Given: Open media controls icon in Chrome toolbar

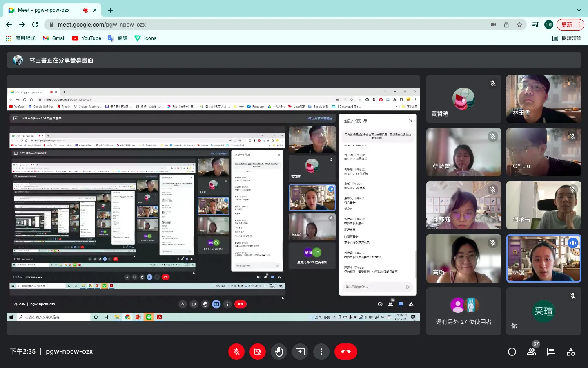Looking at the screenshot, I should pos(536,25).
